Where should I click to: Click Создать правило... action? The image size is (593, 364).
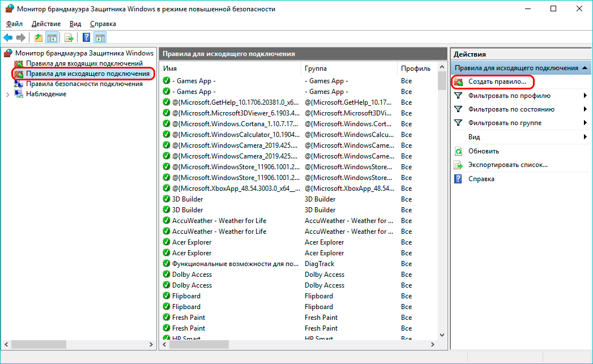pyautogui.click(x=497, y=82)
